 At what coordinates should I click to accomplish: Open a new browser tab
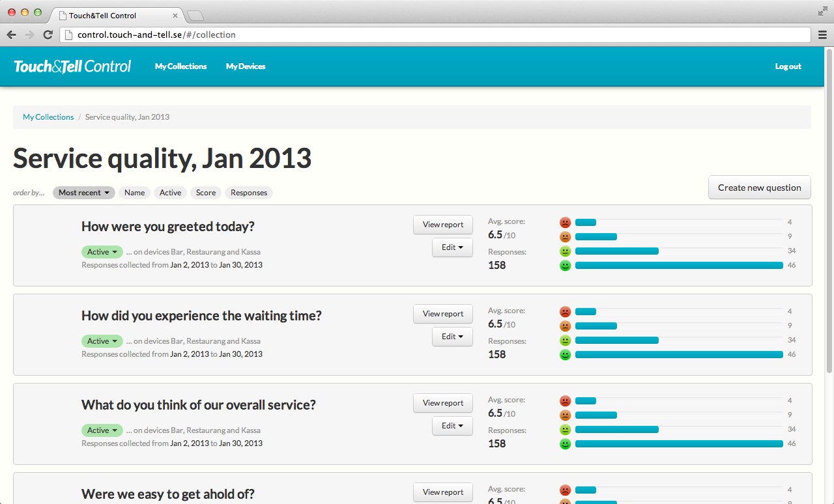[x=195, y=16]
